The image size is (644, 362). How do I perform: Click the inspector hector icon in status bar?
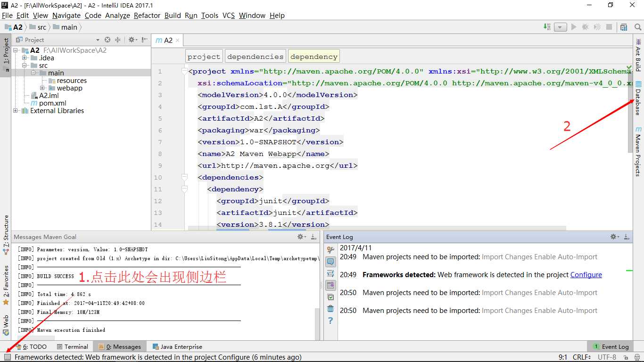pyautogui.click(x=637, y=357)
